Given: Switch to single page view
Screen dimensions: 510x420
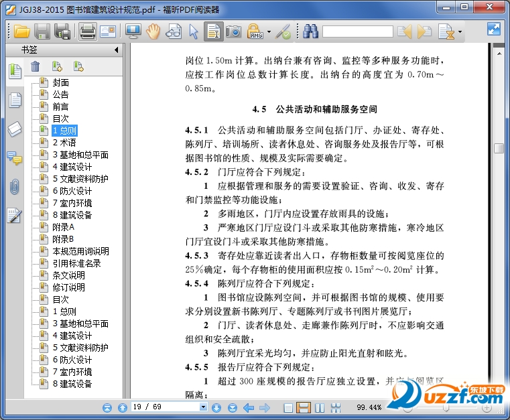Looking at the screenshot, I should [288, 408].
